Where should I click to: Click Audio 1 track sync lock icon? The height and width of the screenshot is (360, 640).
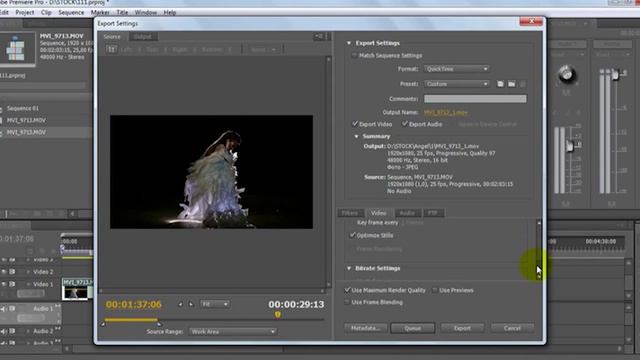tap(12, 309)
